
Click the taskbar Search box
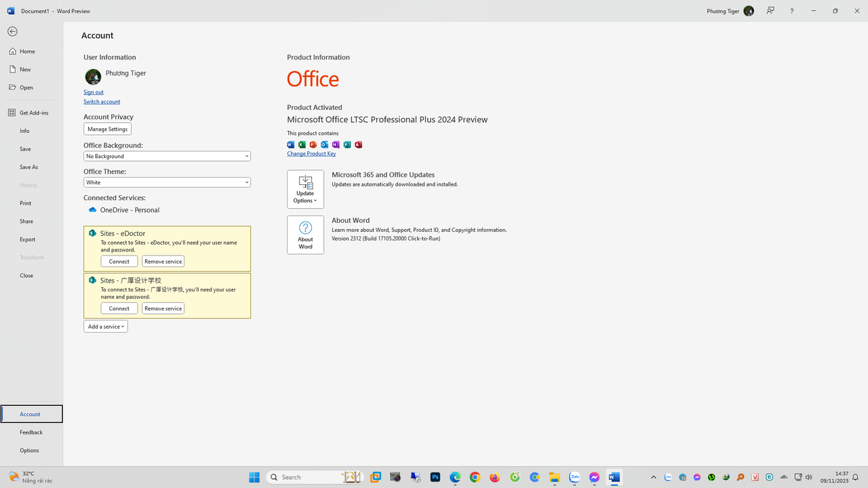(x=315, y=477)
